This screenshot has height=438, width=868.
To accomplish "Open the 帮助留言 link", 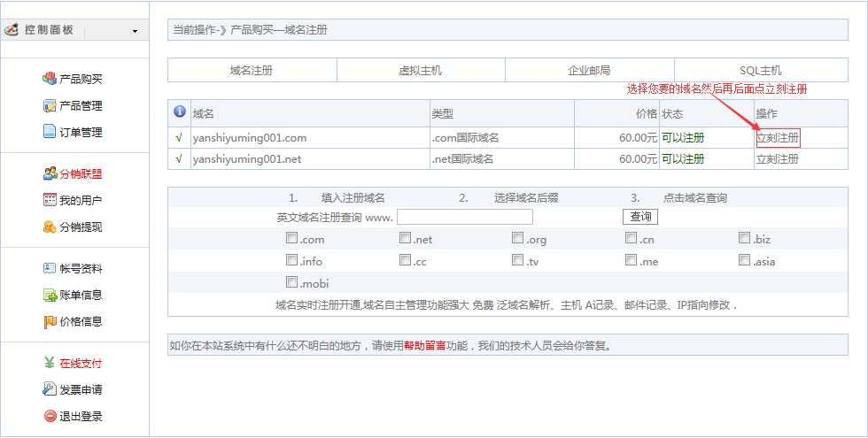I will click(x=426, y=345).
